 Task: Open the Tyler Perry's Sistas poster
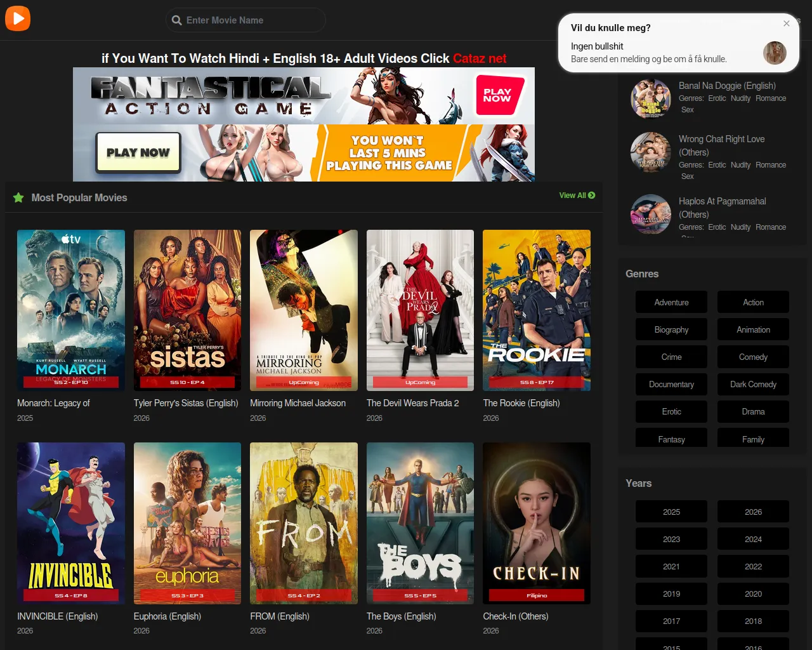187,310
